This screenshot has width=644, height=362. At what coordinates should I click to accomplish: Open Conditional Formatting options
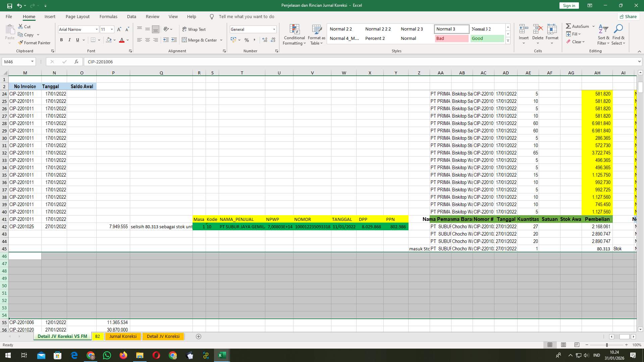pyautogui.click(x=294, y=35)
